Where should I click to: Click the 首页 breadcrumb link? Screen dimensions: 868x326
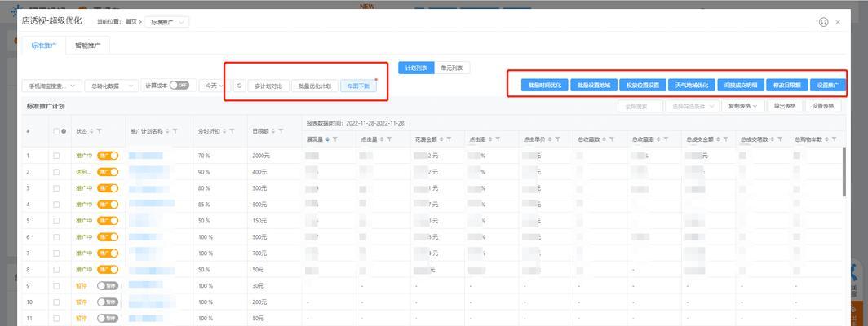pos(131,22)
